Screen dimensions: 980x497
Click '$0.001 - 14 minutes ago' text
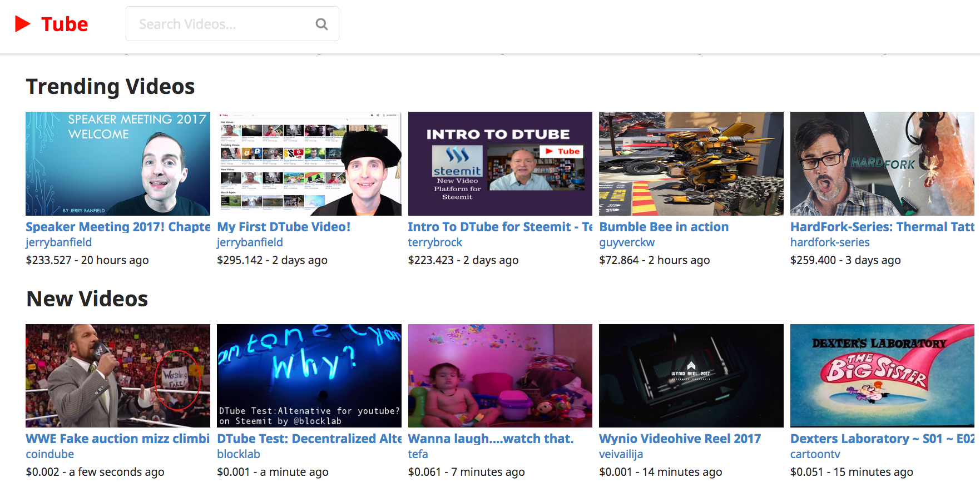(x=661, y=472)
